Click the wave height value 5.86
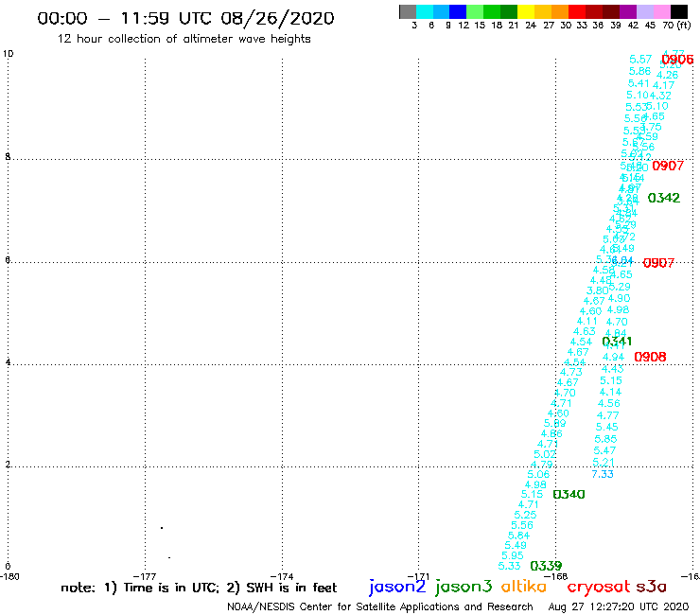This screenshot has width=700, height=615. (x=639, y=71)
